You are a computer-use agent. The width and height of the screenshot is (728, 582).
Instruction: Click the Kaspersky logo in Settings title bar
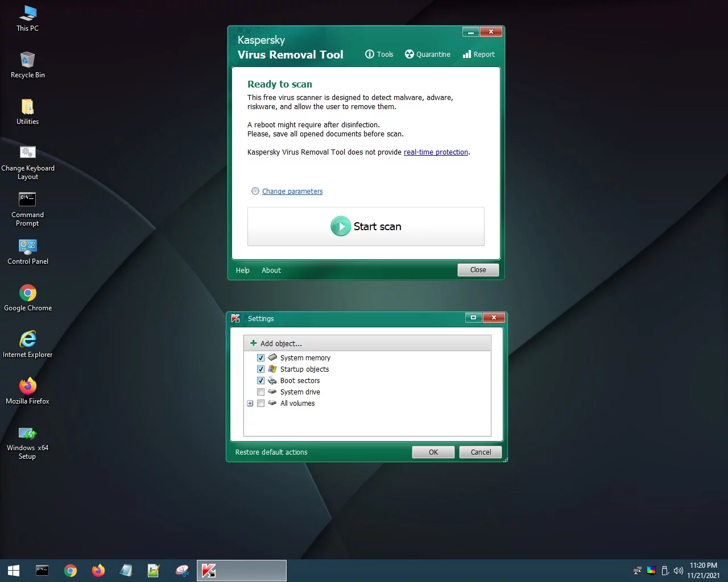(x=235, y=318)
